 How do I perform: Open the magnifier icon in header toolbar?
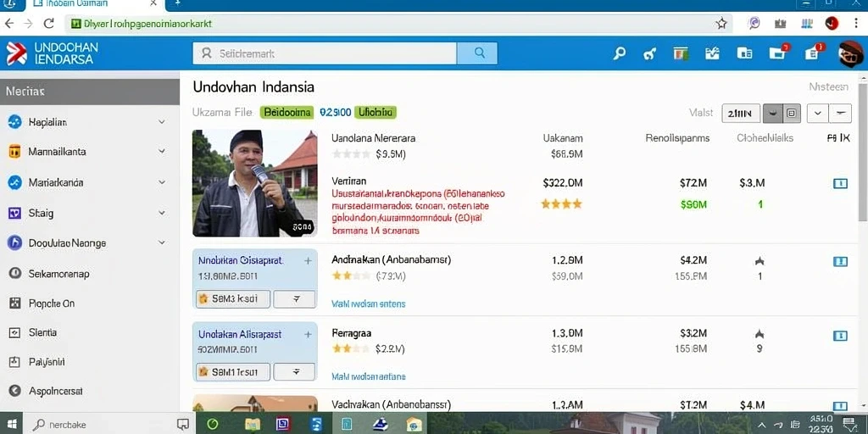tap(620, 53)
